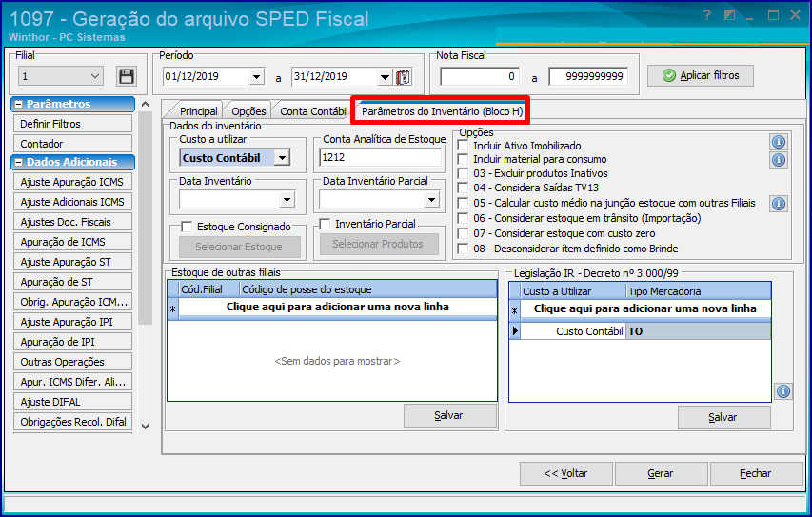Enable Incluir Ativo Imobilizado
Image resolution: width=812 pixels, height=517 pixels.
pyautogui.click(x=463, y=146)
